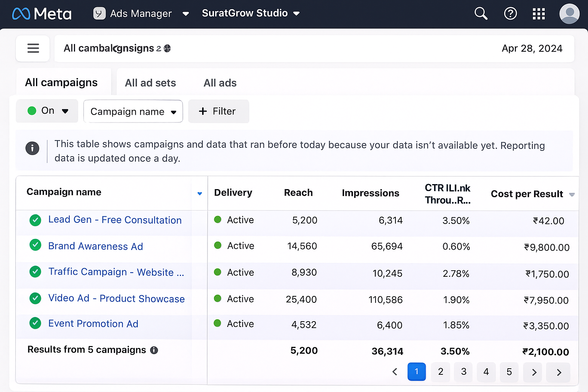Sort by the Cost per Result column arrow
Viewport: 588px width, 392px height.
click(x=572, y=194)
